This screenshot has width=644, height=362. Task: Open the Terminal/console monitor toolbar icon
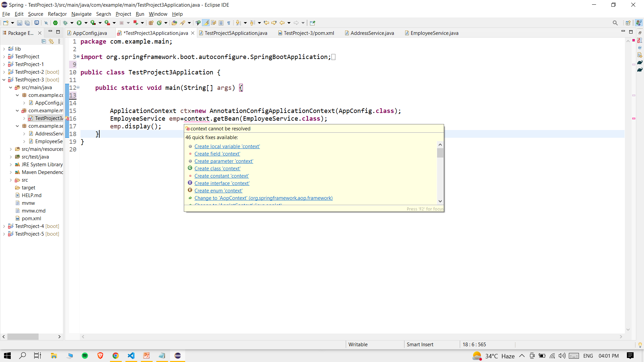[x=37, y=23]
